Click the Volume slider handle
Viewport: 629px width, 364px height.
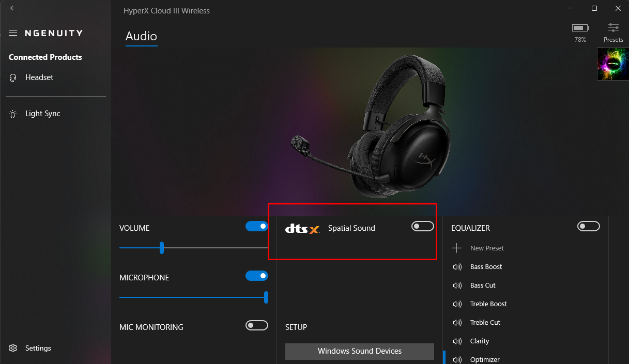162,248
